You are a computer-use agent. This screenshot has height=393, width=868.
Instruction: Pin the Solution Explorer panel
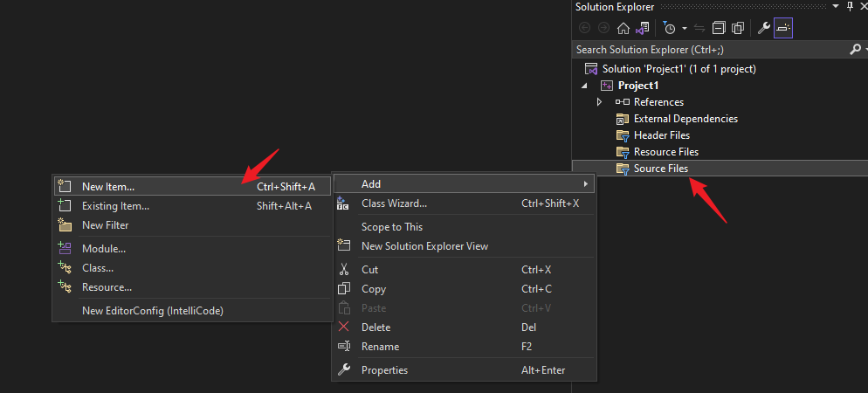850,7
